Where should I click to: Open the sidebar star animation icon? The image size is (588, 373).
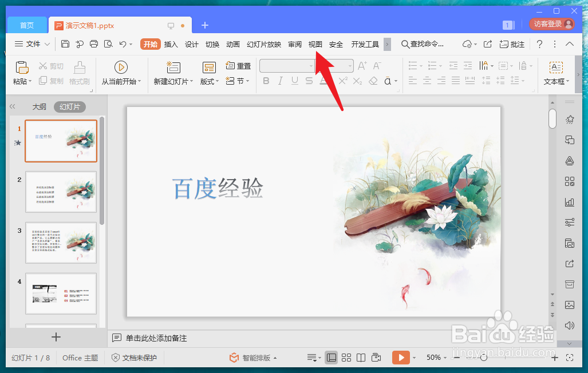(x=570, y=120)
